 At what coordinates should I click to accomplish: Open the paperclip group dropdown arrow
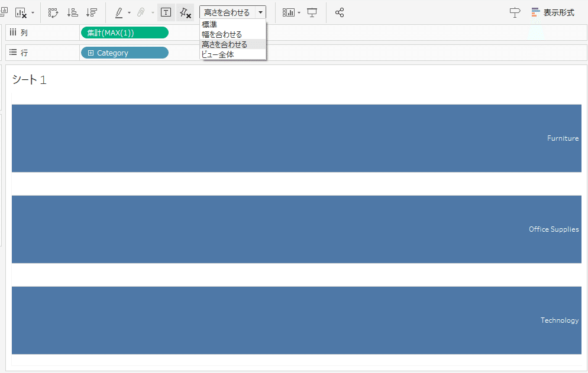[x=153, y=13]
